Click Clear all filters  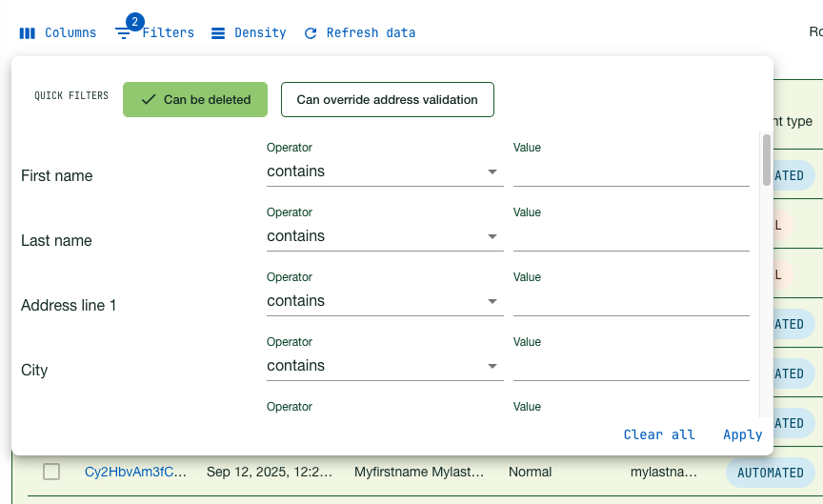click(x=659, y=434)
